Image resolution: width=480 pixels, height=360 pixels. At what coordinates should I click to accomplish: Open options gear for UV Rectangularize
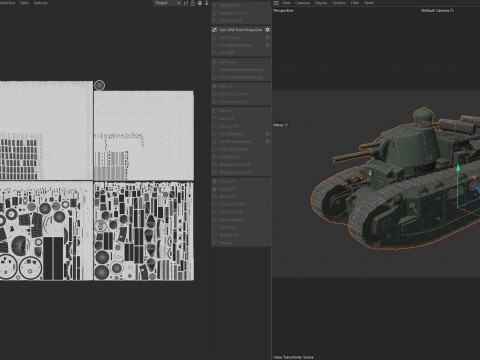click(267, 141)
